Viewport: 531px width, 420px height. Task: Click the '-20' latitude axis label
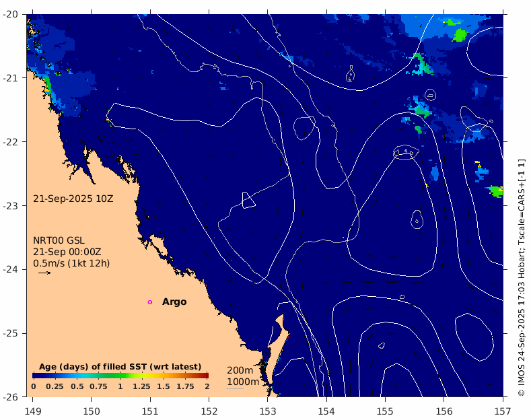tap(10, 14)
